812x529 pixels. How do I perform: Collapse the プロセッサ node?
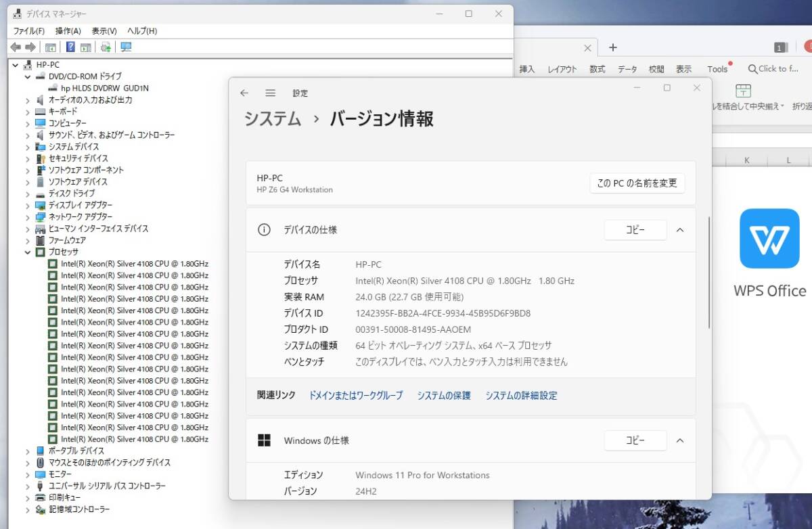tap(28, 252)
